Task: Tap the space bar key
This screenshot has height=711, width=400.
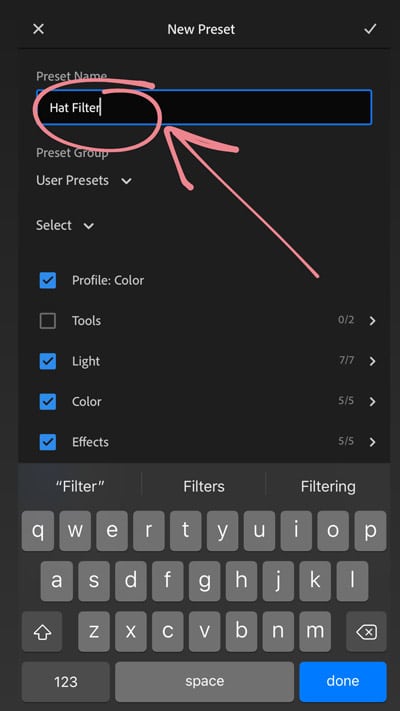Action: pos(204,681)
